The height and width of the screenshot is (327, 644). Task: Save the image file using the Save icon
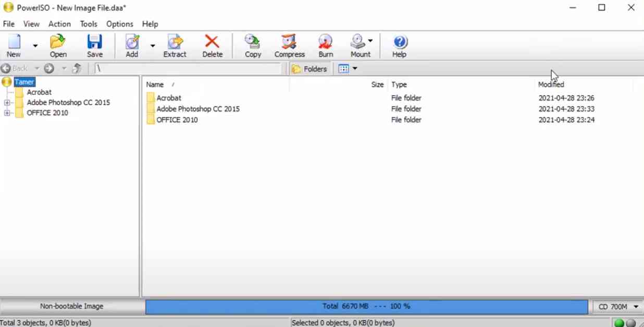(x=95, y=46)
